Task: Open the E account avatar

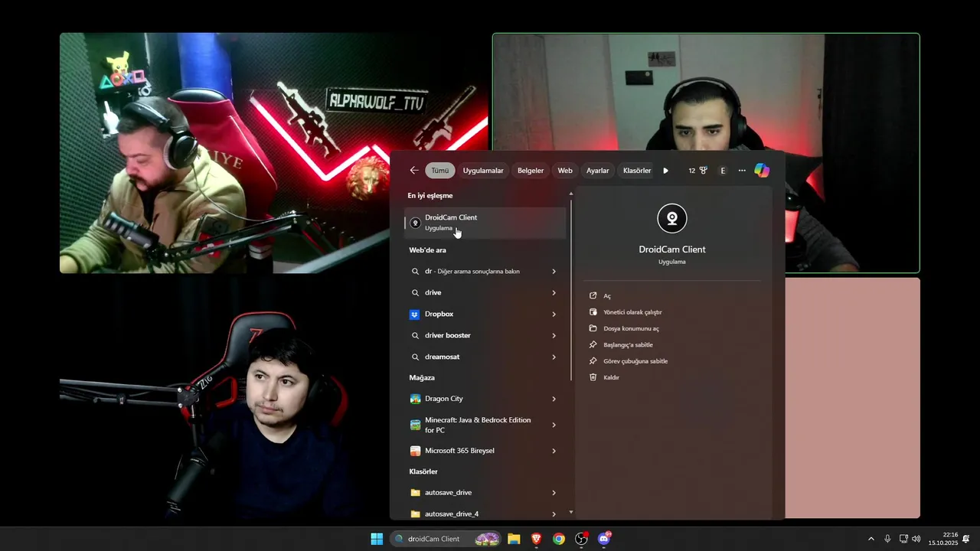Action: [723, 171]
